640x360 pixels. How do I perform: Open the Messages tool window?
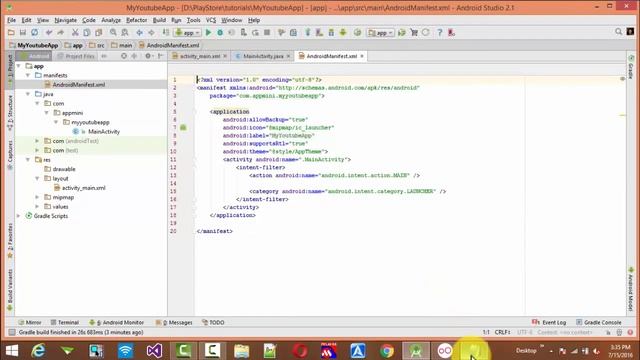(x=174, y=322)
